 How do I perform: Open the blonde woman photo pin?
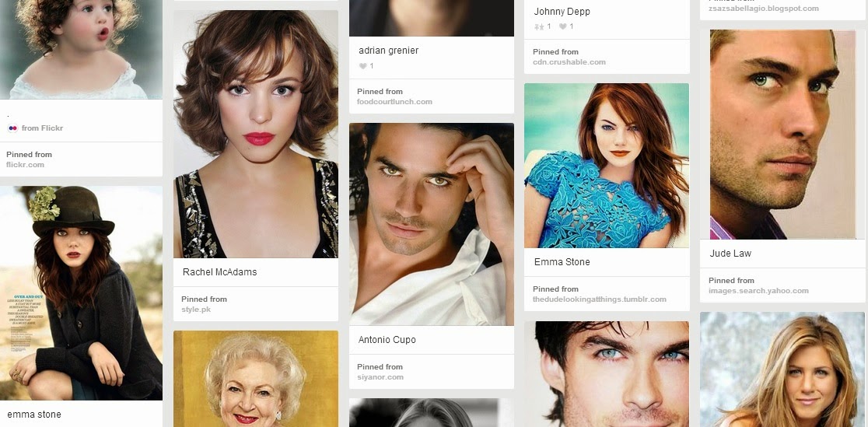click(782, 369)
